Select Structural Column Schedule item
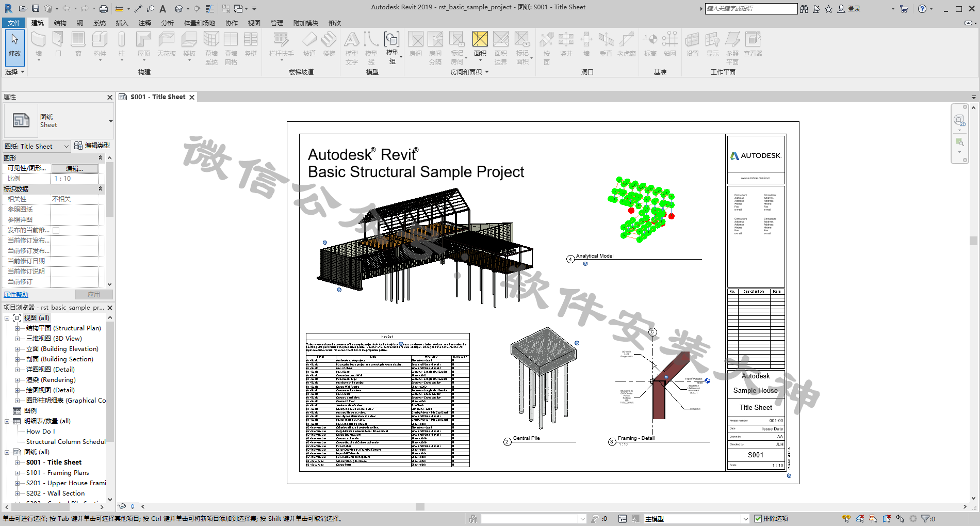Viewport: 980px width, 526px height. [66, 442]
